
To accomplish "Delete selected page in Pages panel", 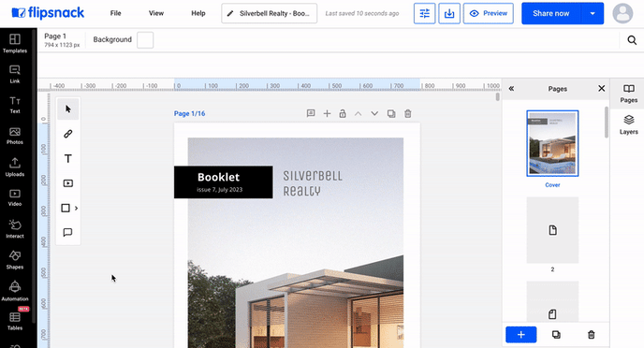I will point(591,335).
